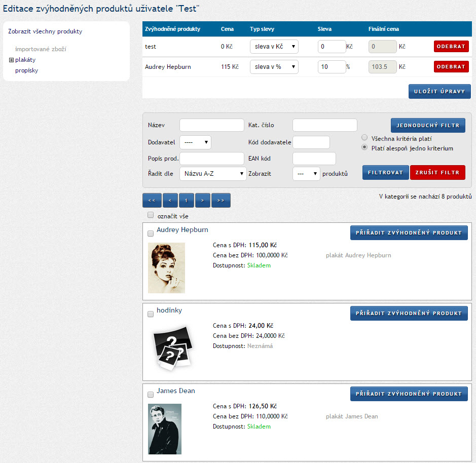The image size is (476, 463).
Task: Go to previous page with < button
Action: pyautogui.click(x=170, y=201)
